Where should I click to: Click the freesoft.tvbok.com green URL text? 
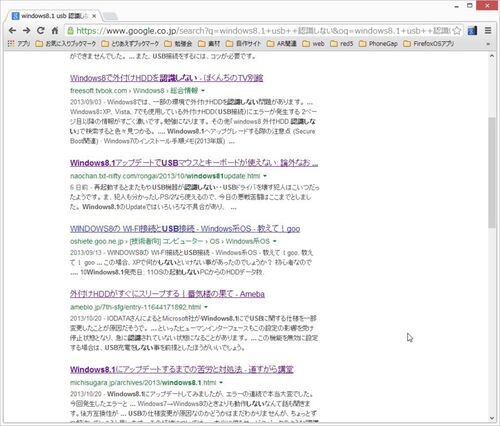[x=134, y=91]
